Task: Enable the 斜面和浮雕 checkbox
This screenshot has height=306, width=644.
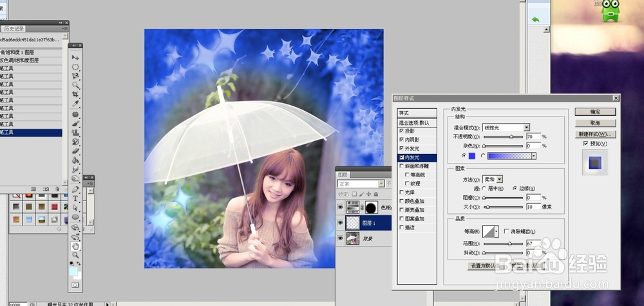Action: click(x=402, y=166)
